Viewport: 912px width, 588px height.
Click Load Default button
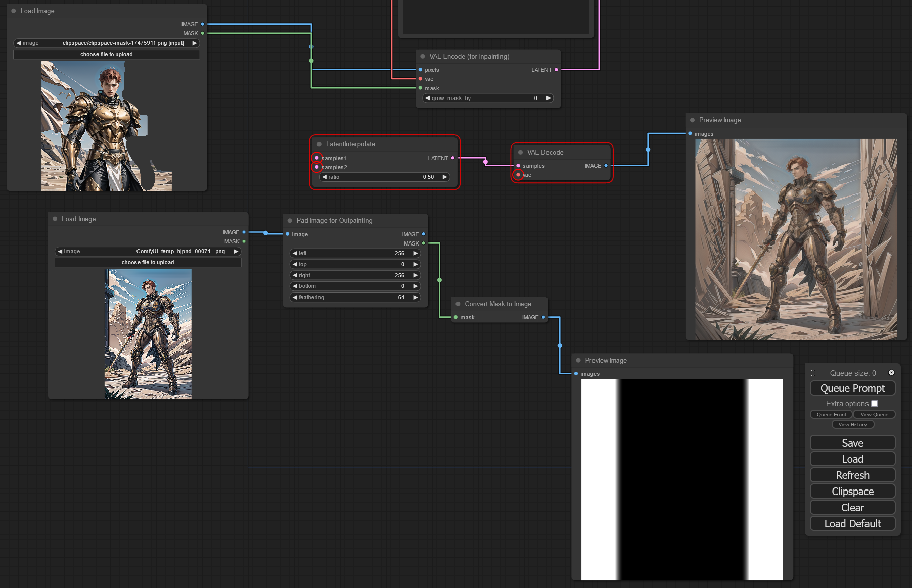(x=852, y=524)
